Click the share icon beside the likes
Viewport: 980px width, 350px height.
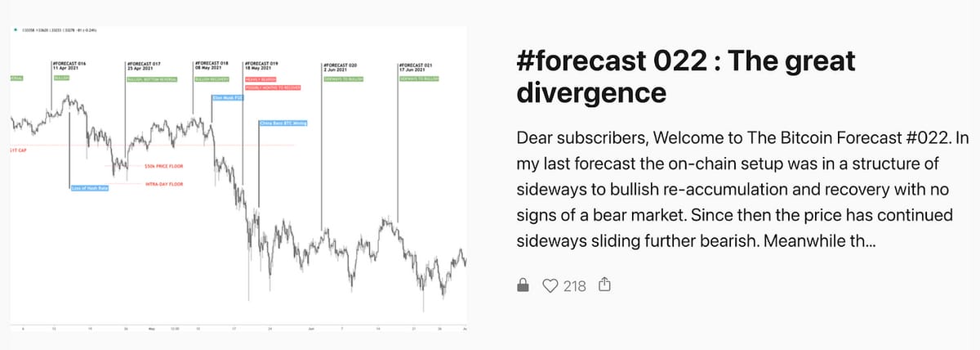604,285
